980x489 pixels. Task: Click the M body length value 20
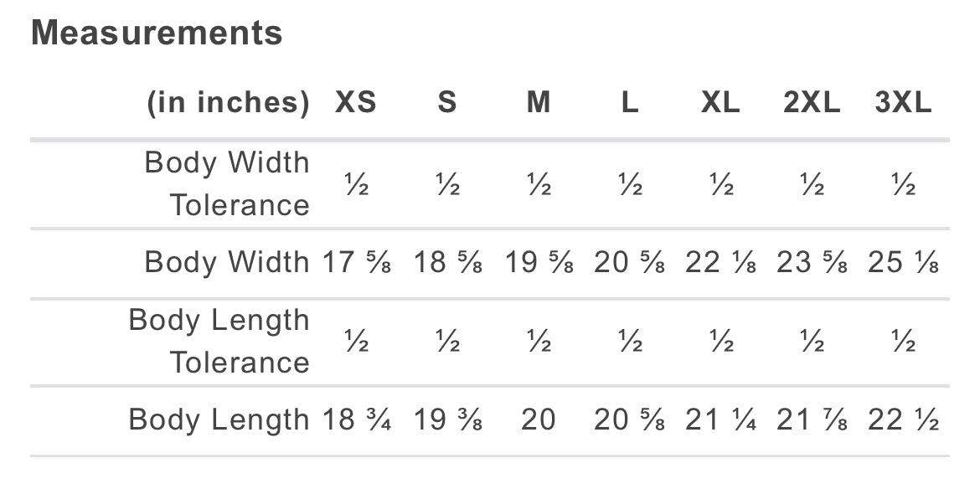click(x=539, y=420)
